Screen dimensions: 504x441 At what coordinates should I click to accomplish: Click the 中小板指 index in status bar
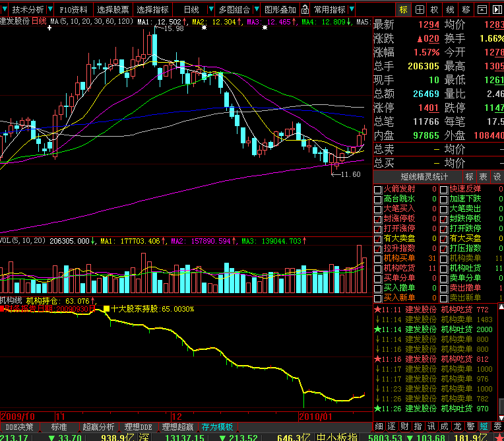click(337, 437)
